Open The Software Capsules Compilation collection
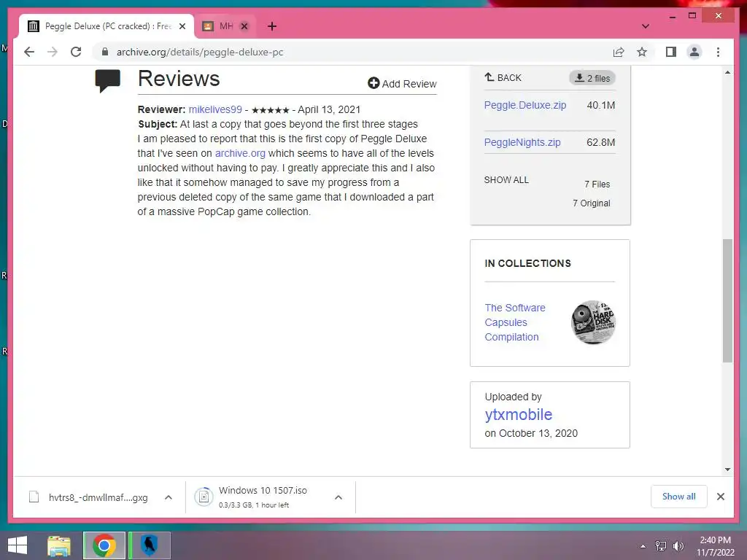This screenshot has height=560, width=747. pos(515,322)
